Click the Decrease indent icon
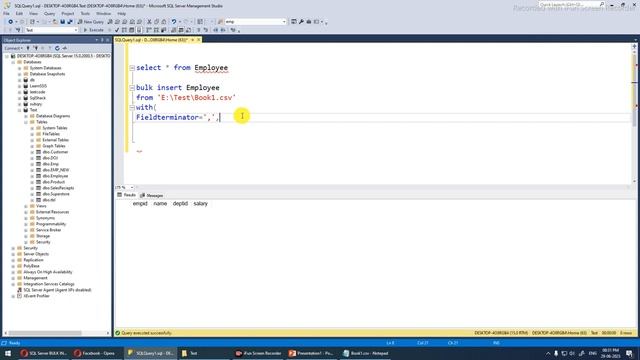This screenshot has width=640, height=360. (216, 30)
